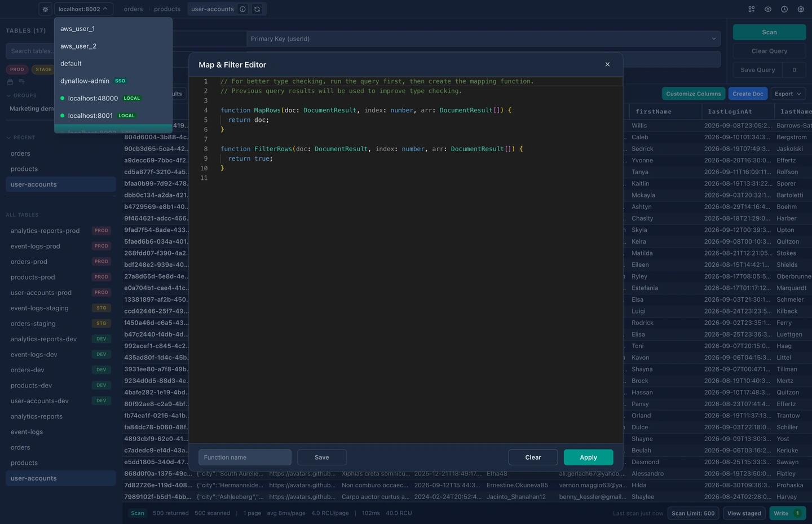Select aws_user_2 connection profile
The width and height of the screenshot is (812, 524).
pyautogui.click(x=113, y=46)
